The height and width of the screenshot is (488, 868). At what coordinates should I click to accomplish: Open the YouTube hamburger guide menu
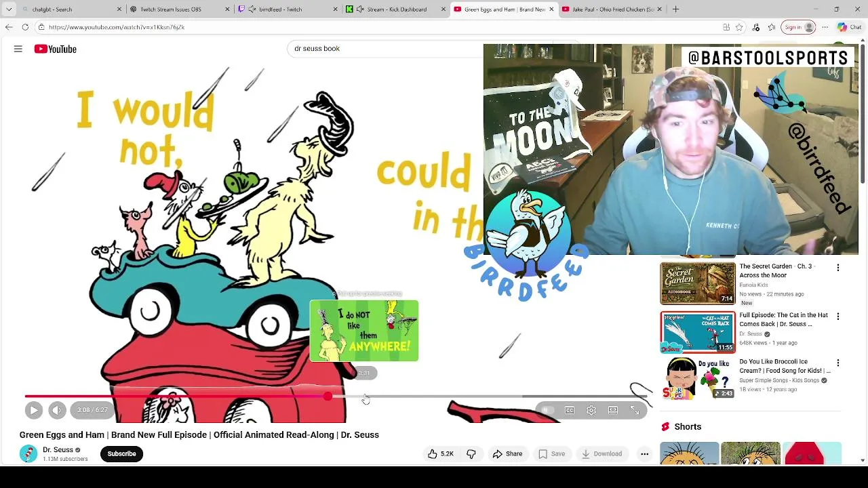(x=18, y=49)
